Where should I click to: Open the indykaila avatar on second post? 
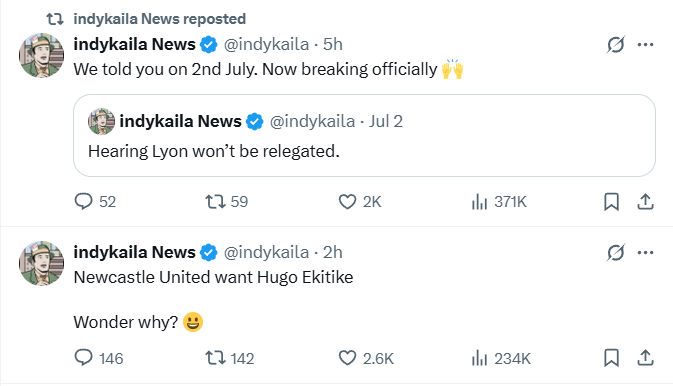41,263
